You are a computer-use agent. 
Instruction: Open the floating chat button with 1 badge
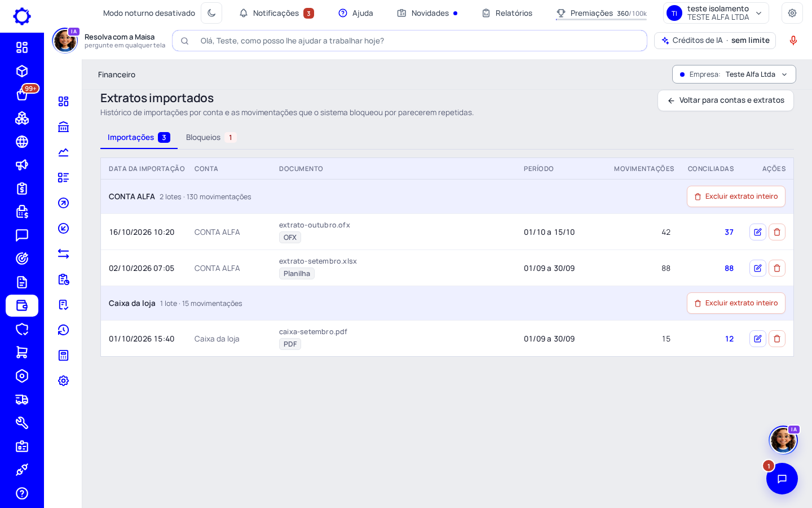782,479
